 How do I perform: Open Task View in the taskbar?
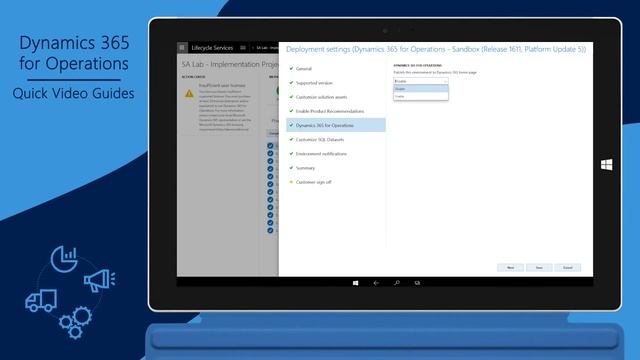click(x=417, y=283)
